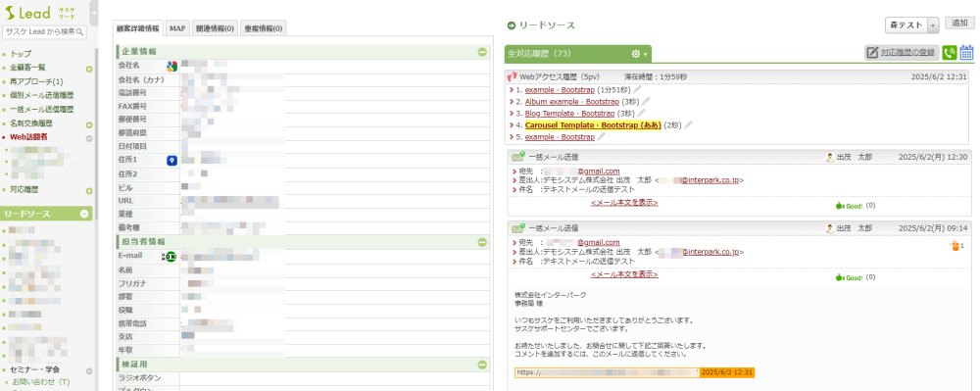Click the 対応履歴の登録 button
Viewport: 980px width, 391px height.
point(902,53)
